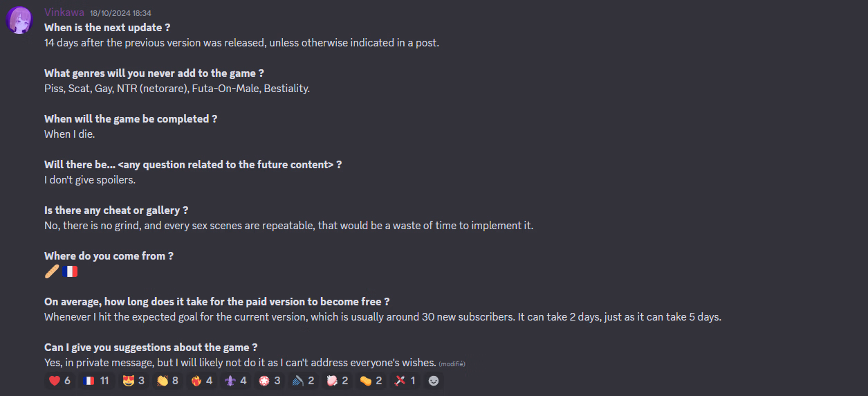The width and height of the screenshot is (868, 396).
Task: Click the French flag reaction with 11
Action: pyautogui.click(x=95, y=381)
